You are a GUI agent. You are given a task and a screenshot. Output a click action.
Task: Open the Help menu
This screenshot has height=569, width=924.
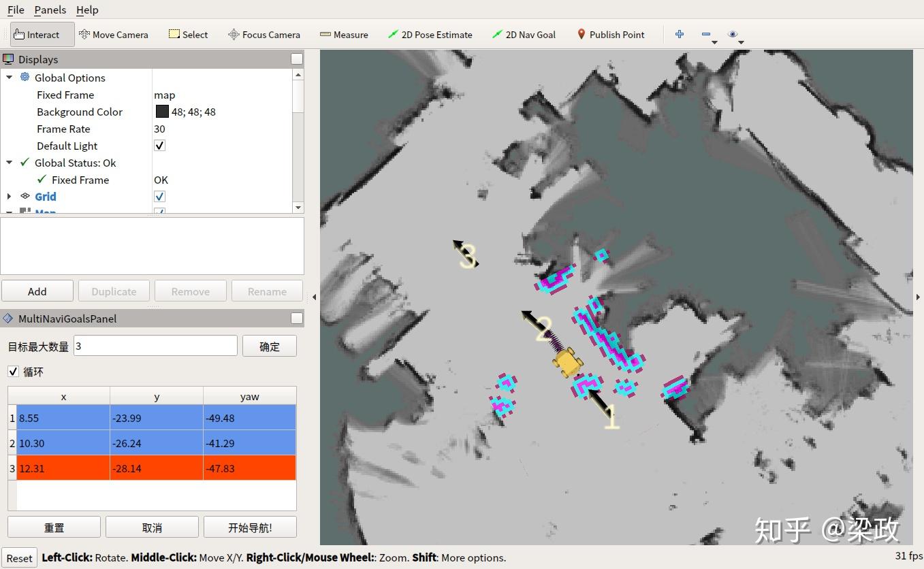87,10
